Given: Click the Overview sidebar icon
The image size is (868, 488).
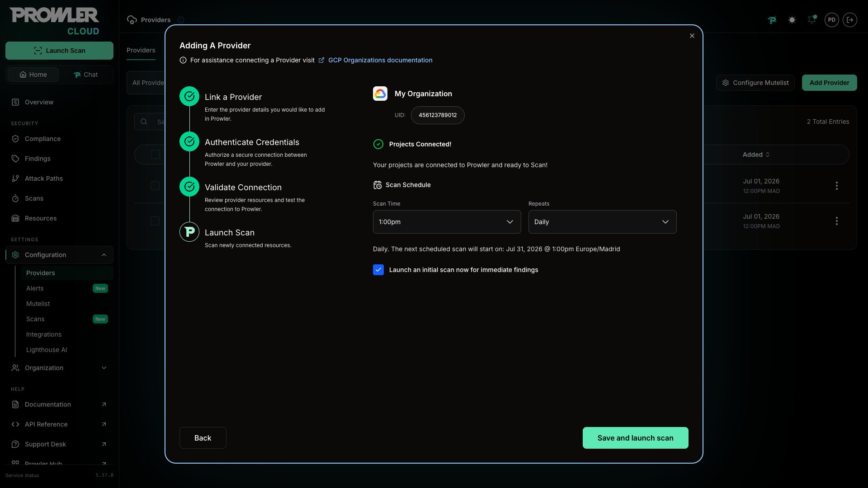Looking at the screenshot, I should (15, 102).
